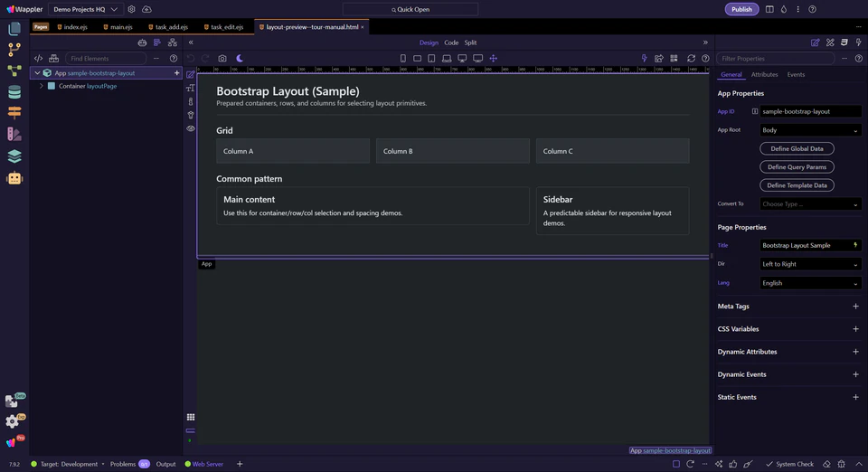
Task: Click the cloud deploy icon in top bar
Action: coord(146,9)
